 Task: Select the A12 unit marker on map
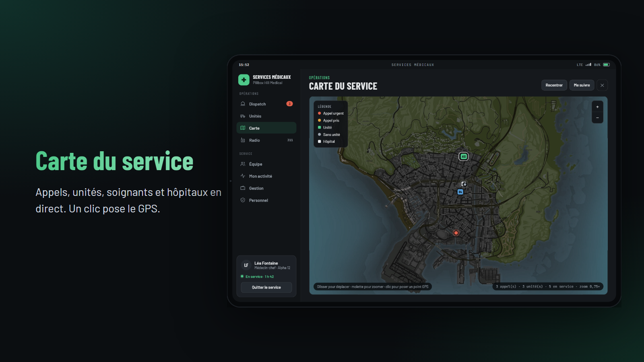tap(464, 156)
